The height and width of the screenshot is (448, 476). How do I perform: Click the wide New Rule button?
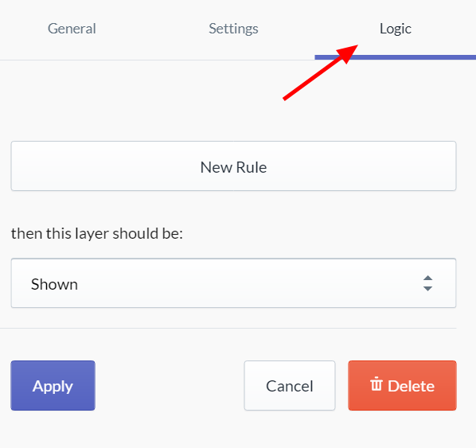click(x=233, y=166)
